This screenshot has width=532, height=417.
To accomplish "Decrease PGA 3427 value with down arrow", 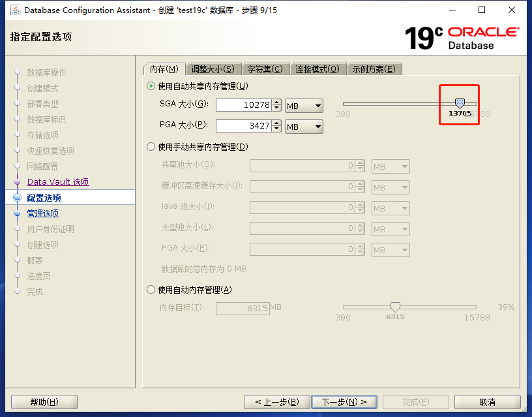I will (x=277, y=129).
